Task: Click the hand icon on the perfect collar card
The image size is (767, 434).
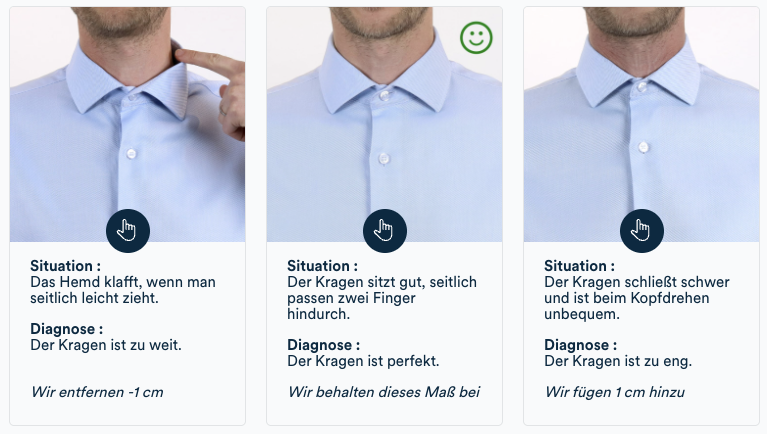Action: point(384,230)
